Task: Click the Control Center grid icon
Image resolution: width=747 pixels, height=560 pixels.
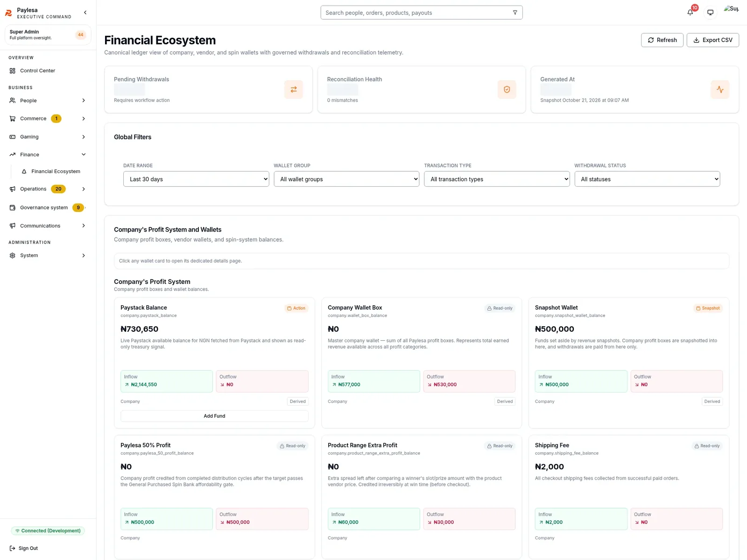Action: (13, 71)
